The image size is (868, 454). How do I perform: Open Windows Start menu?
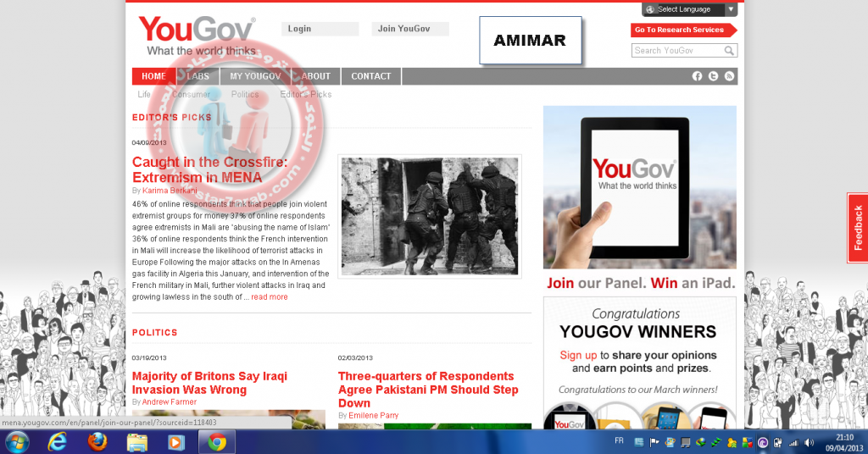pos(16,442)
